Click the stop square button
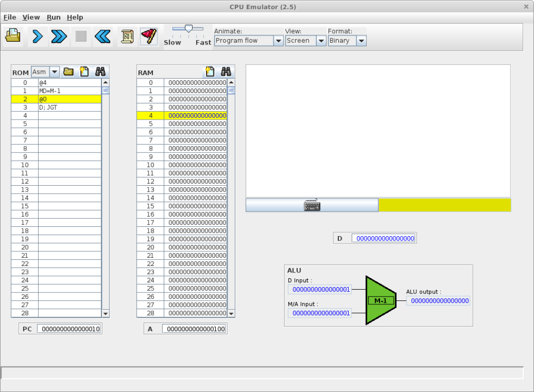 click(x=81, y=36)
